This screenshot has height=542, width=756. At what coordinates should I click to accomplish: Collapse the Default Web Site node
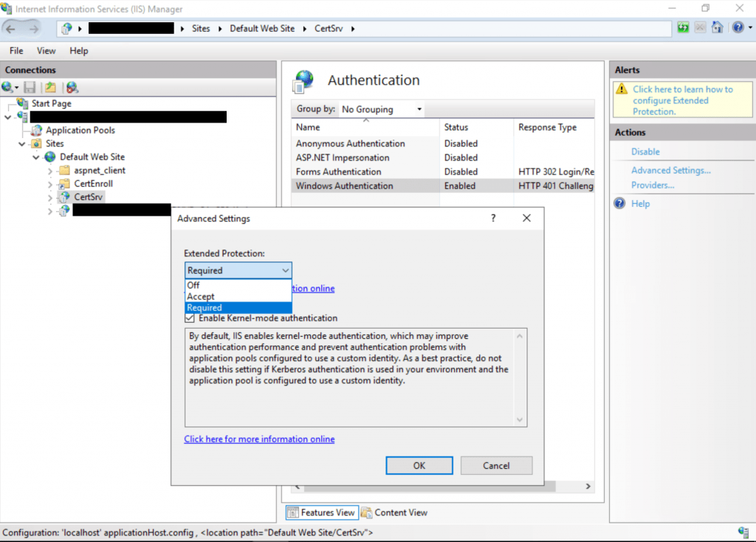click(35, 157)
